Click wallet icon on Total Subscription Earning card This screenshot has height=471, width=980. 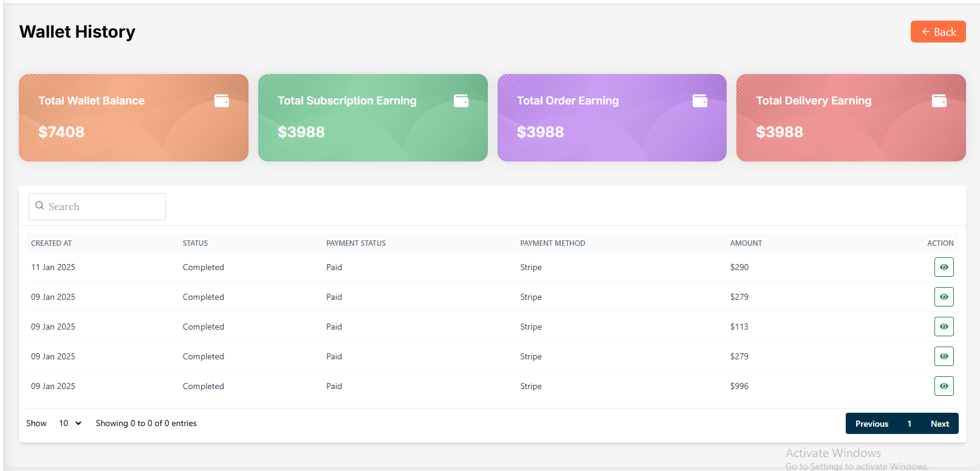coord(461,101)
